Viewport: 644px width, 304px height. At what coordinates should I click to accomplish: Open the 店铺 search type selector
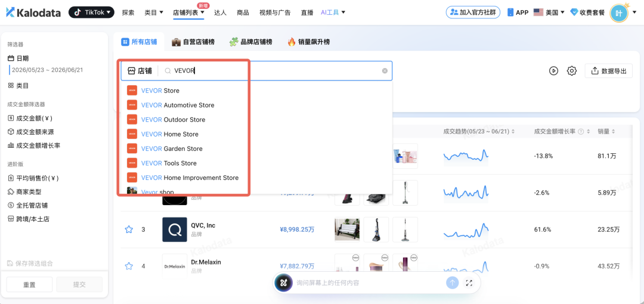click(140, 71)
